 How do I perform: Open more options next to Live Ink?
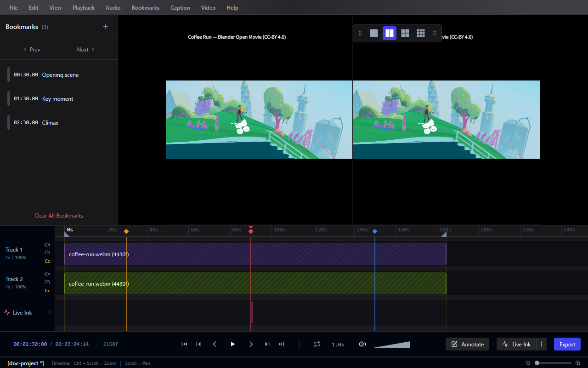(542, 344)
